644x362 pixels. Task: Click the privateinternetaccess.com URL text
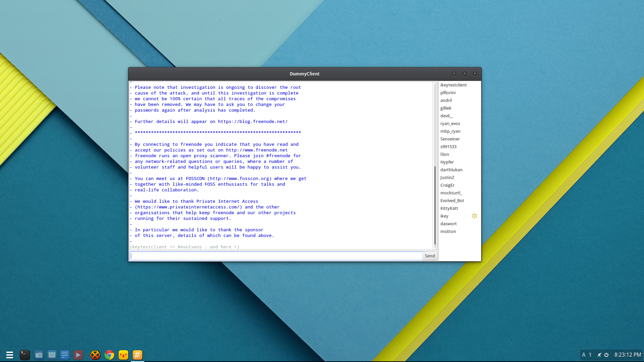coord(188,207)
